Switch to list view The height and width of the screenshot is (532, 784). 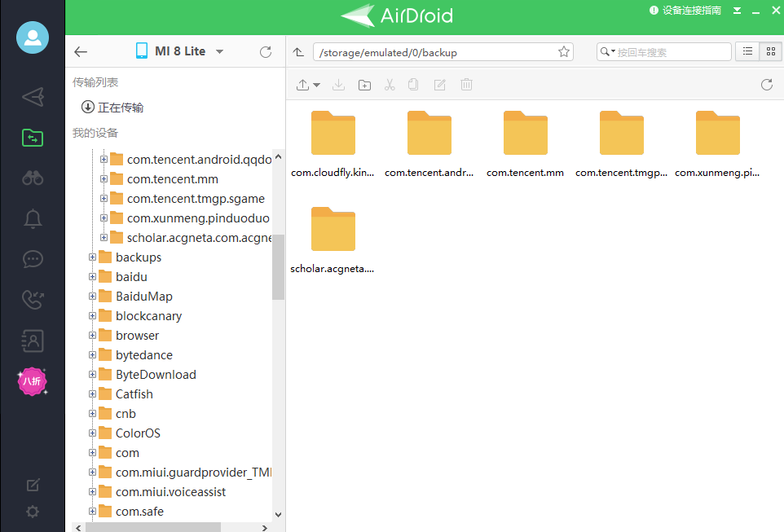pyautogui.click(x=747, y=51)
